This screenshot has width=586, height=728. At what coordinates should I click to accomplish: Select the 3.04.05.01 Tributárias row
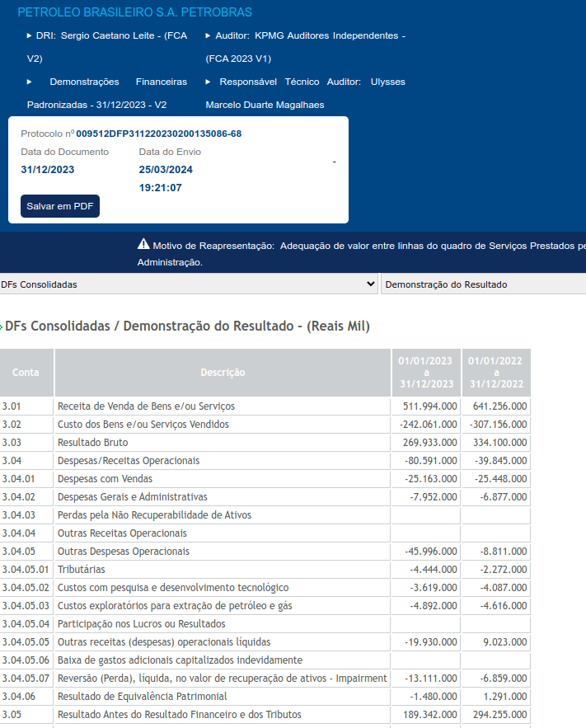point(265,569)
